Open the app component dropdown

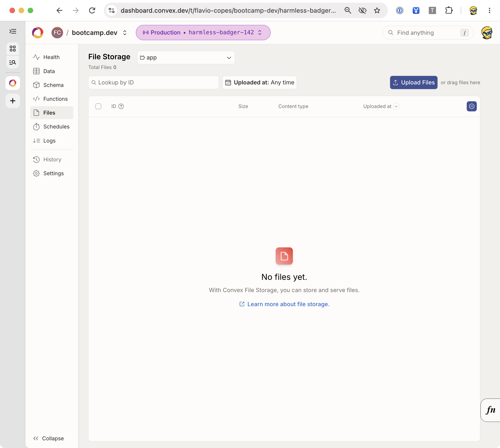pyautogui.click(x=186, y=58)
